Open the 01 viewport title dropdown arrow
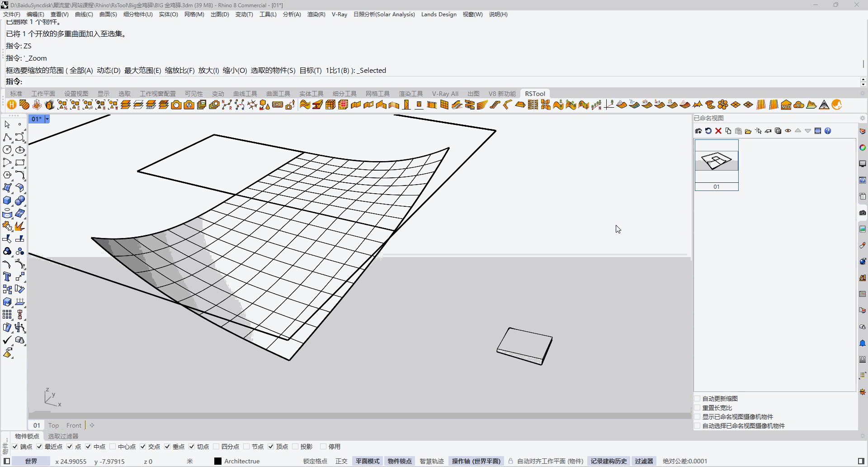Image resolution: width=868 pixels, height=467 pixels. (x=47, y=119)
